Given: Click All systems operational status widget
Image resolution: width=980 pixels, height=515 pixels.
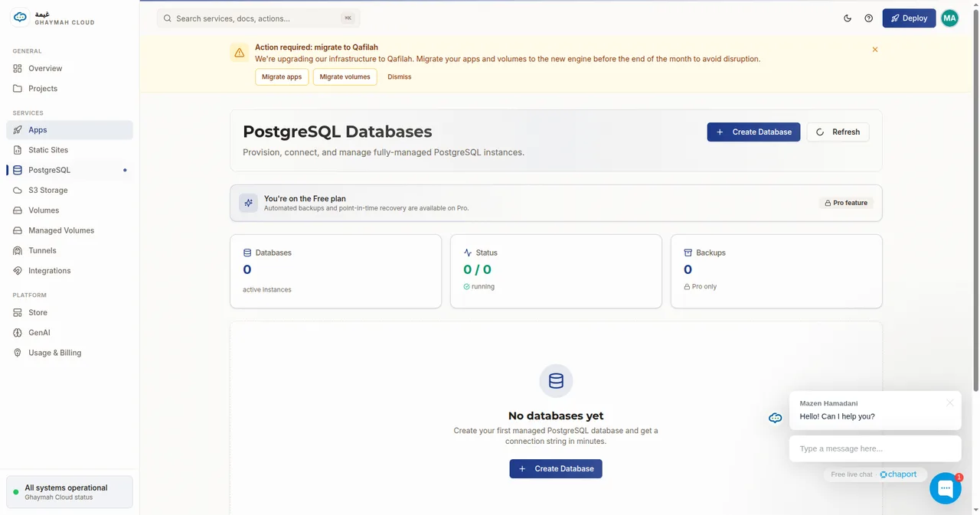Looking at the screenshot, I should pyautogui.click(x=70, y=492).
